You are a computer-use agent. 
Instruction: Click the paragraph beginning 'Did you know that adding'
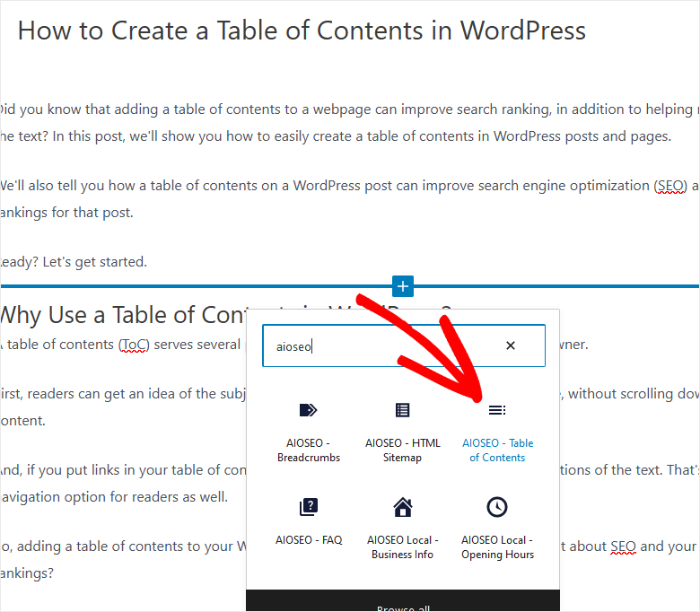[x=350, y=123]
